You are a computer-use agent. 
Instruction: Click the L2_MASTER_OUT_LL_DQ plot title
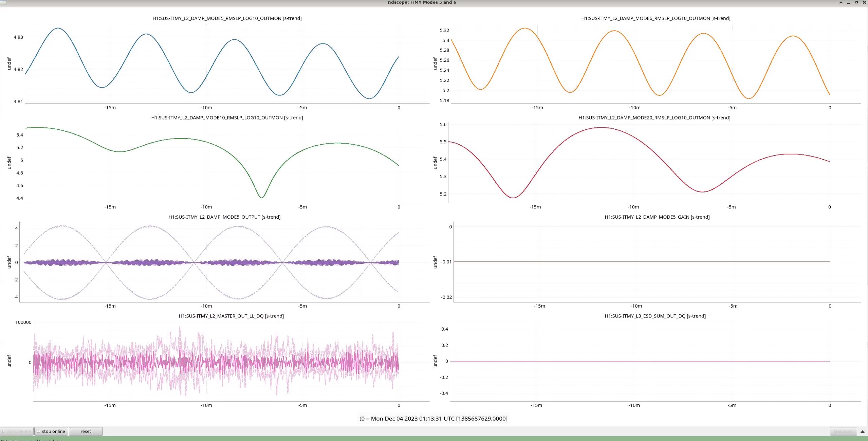231,316
